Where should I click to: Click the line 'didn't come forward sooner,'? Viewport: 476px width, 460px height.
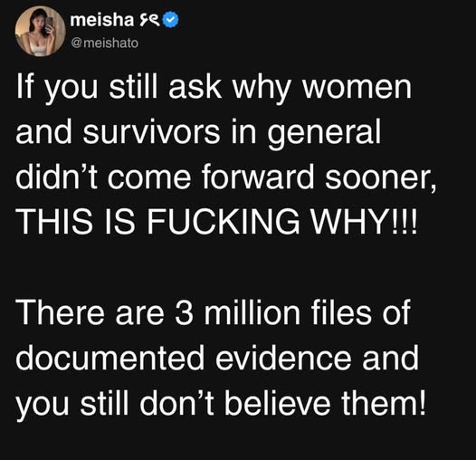(x=226, y=177)
